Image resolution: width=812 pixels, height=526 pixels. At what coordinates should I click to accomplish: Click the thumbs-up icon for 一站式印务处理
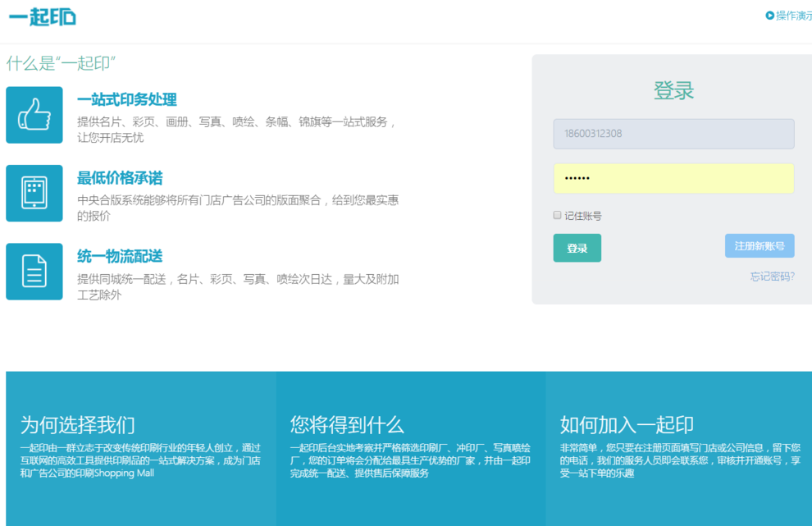34,115
